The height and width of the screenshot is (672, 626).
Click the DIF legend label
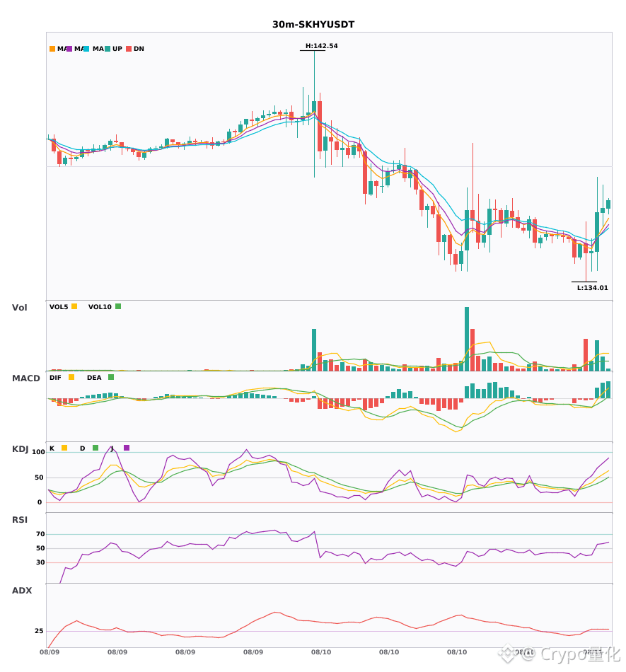[55, 378]
